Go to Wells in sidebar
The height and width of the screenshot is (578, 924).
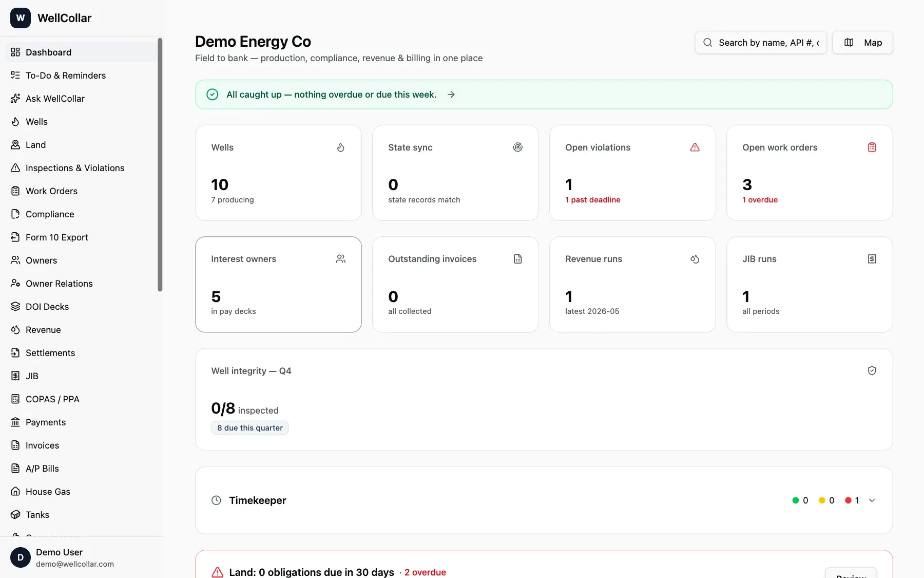point(82,122)
